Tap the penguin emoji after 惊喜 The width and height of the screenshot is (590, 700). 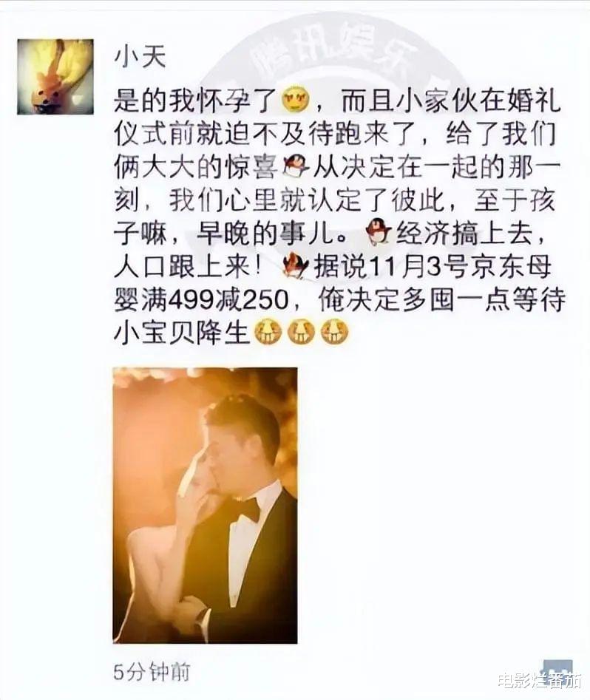[297, 168]
